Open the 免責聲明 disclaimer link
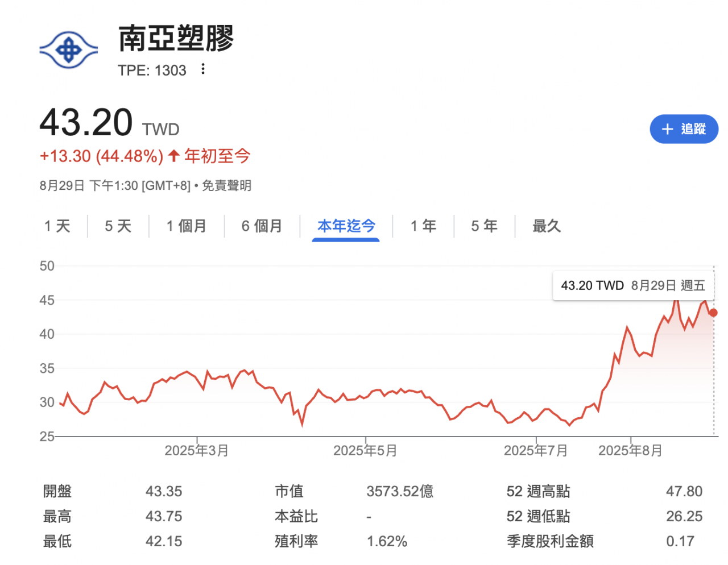This screenshot has height=565, width=728. (x=226, y=186)
